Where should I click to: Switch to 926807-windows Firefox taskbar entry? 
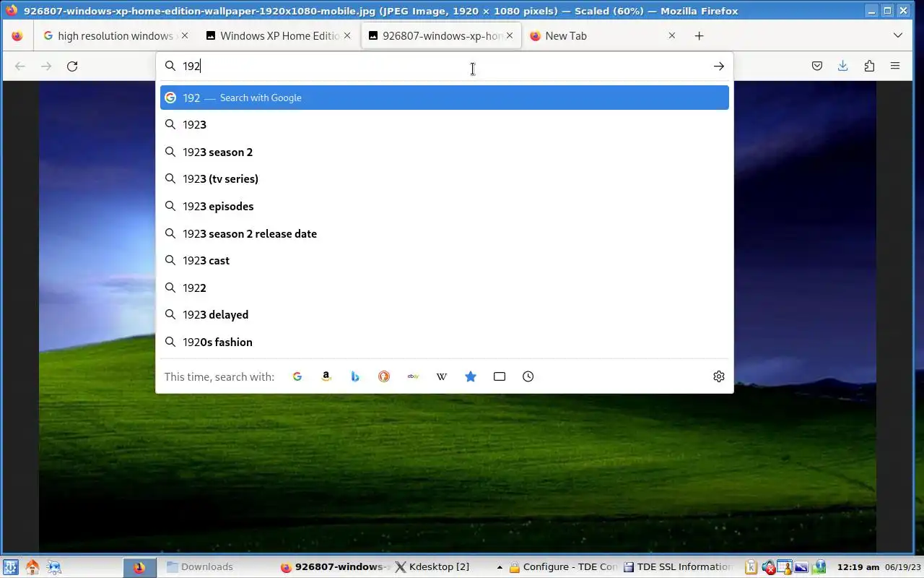[x=336, y=567]
